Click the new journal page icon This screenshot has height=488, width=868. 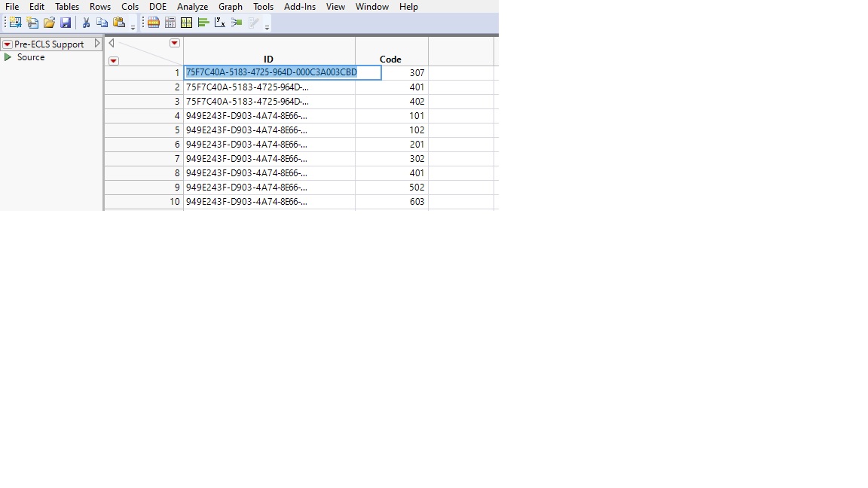point(32,22)
